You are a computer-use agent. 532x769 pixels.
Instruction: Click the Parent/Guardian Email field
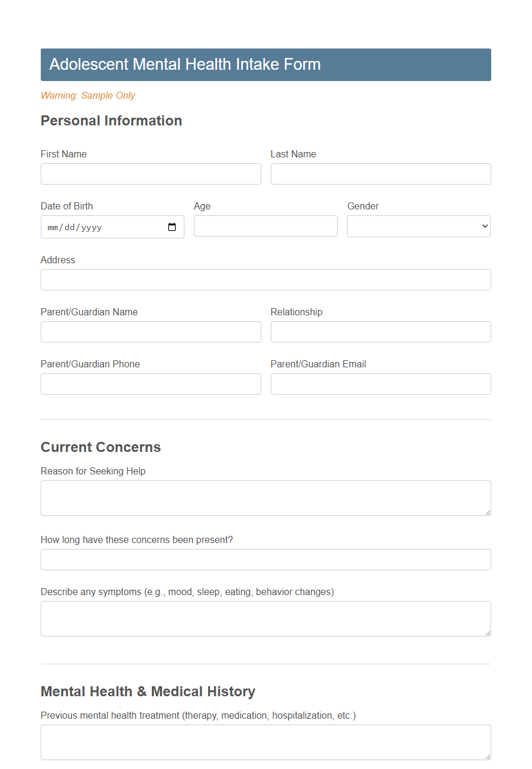click(x=380, y=383)
